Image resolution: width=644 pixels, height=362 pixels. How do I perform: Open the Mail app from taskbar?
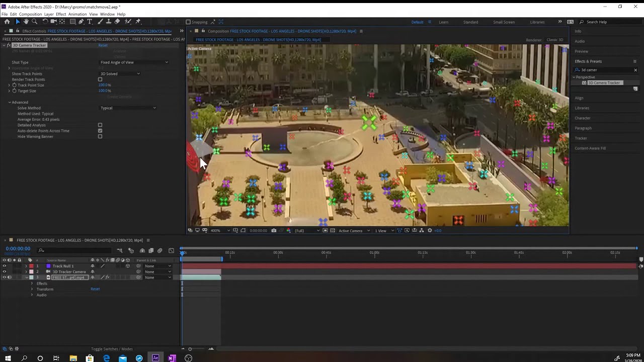tap(123, 358)
